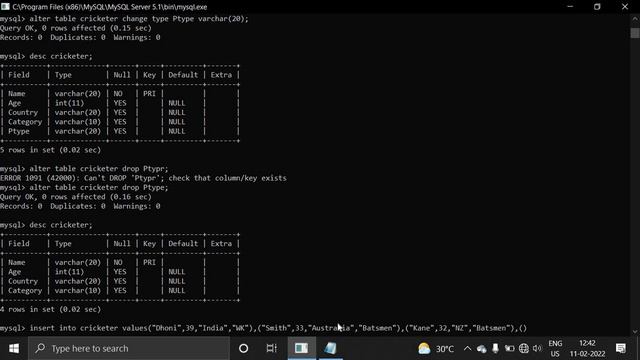
Task: Switch the ENG US input language
Action: click(555, 348)
